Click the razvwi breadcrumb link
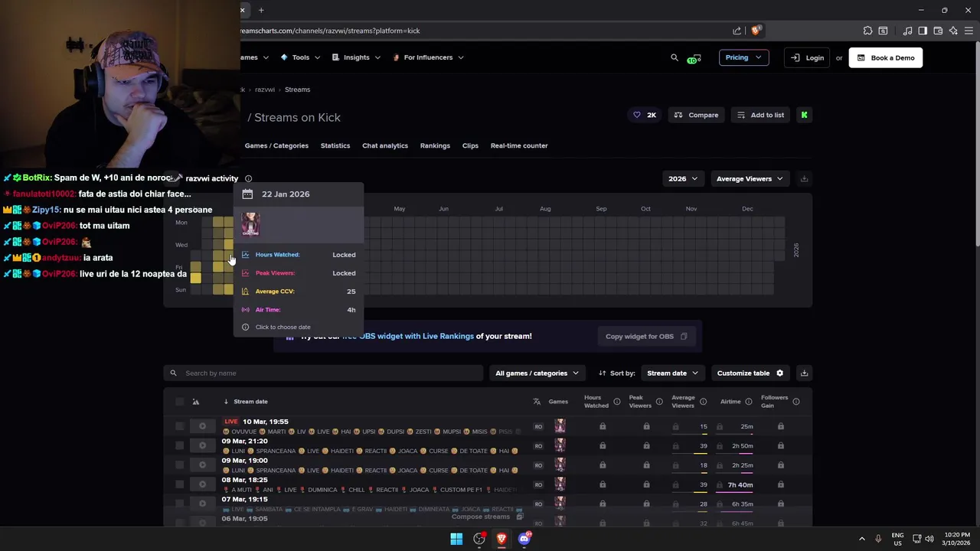 264,90
